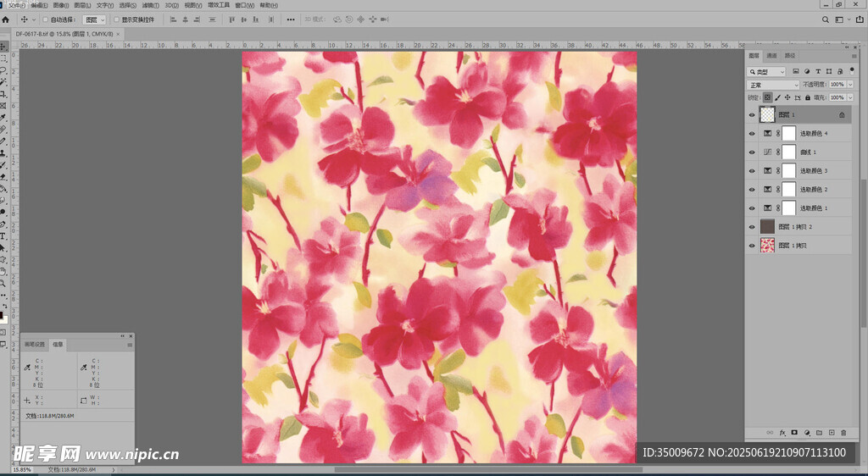The image size is (868, 476).
Task: Select the Eyedropper tool in the toolbox
Action: [3, 117]
